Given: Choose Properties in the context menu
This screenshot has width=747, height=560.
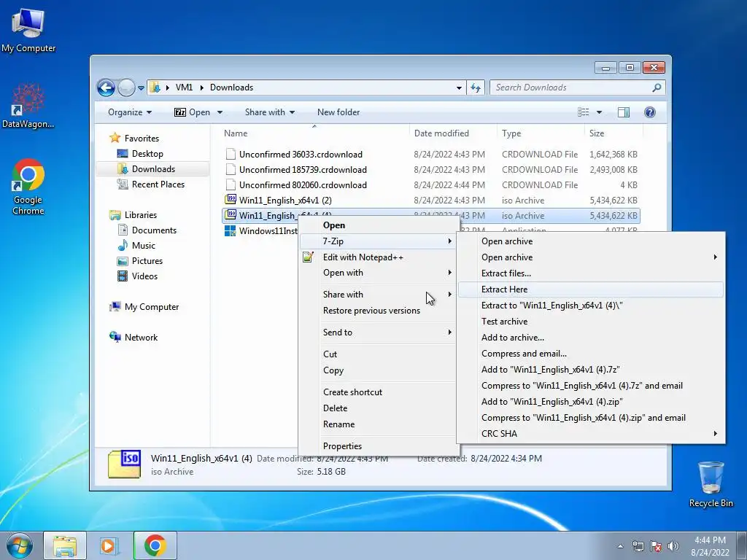Looking at the screenshot, I should pyautogui.click(x=378, y=446).
